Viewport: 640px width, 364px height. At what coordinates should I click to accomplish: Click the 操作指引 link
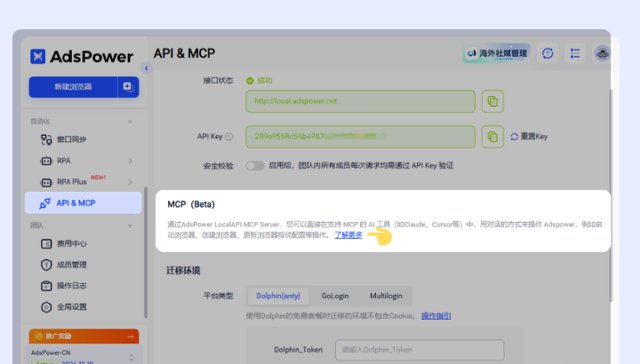click(x=436, y=316)
